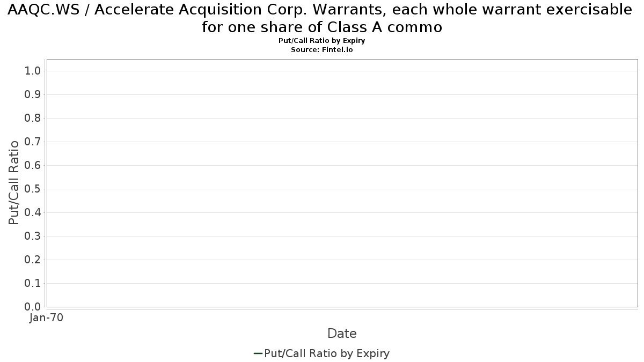
Task: Click the Source: Fintel.io text
Action: (x=322, y=49)
